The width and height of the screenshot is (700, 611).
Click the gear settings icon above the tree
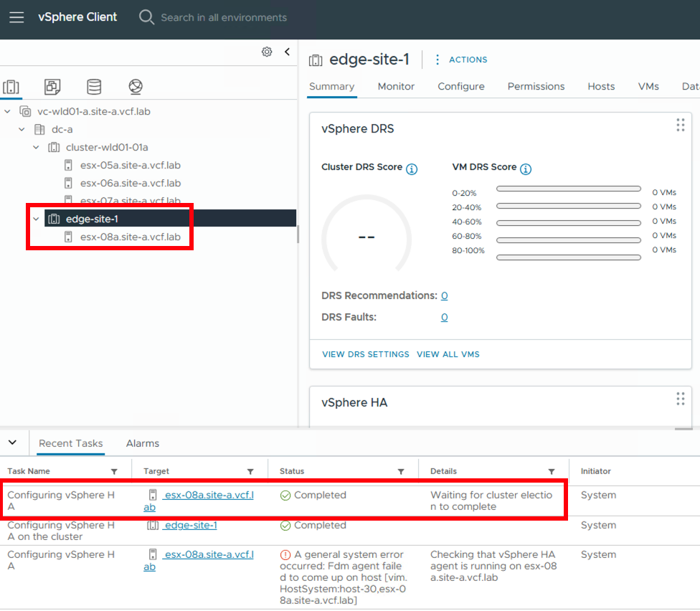pos(267,52)
